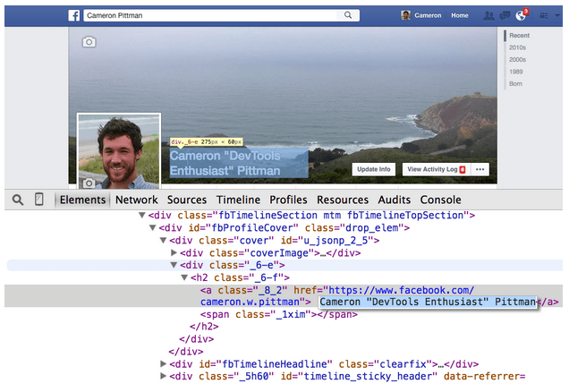The image size is (569, 392).
Task: Click the Facebook logo icon
Action: (x=74, y=15)
